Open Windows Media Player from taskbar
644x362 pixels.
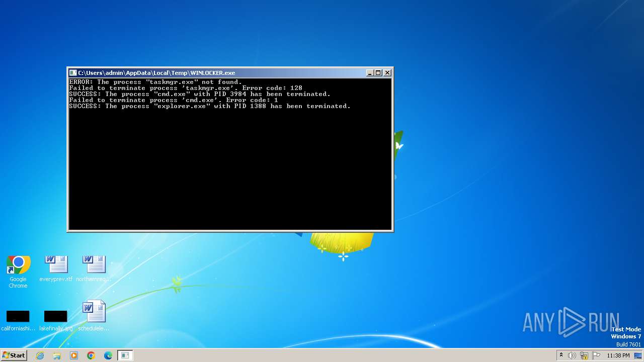coord(74,355)
